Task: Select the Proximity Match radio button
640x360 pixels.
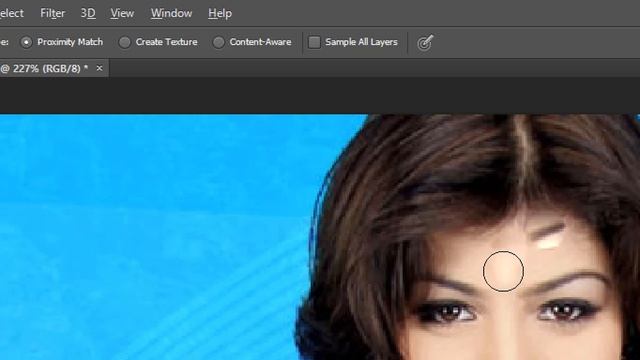Action: (27, 42)
